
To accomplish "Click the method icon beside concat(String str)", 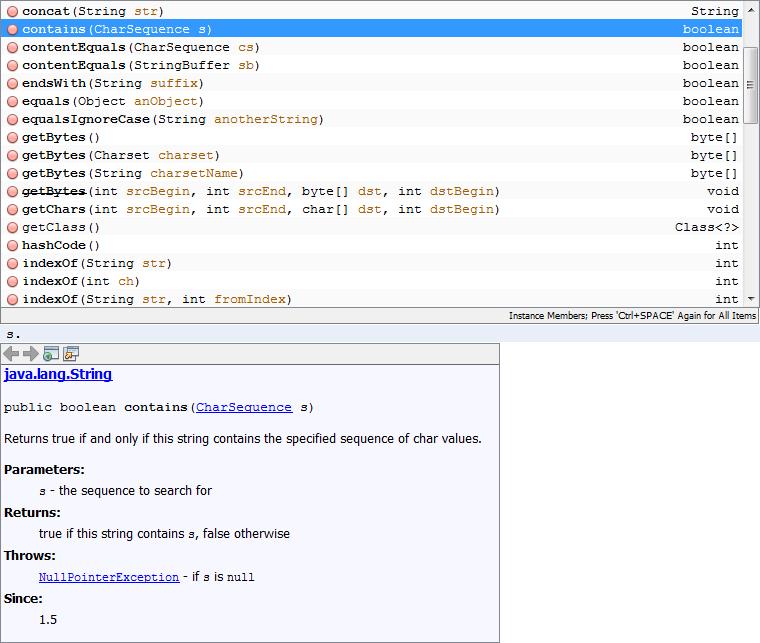I will (13, 11).
